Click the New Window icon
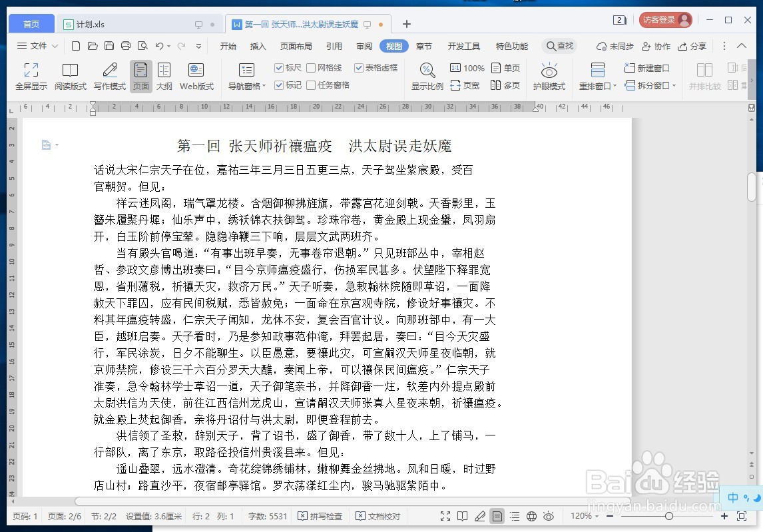763x532 pixels. pyautogui.click(x=630, y=68)
